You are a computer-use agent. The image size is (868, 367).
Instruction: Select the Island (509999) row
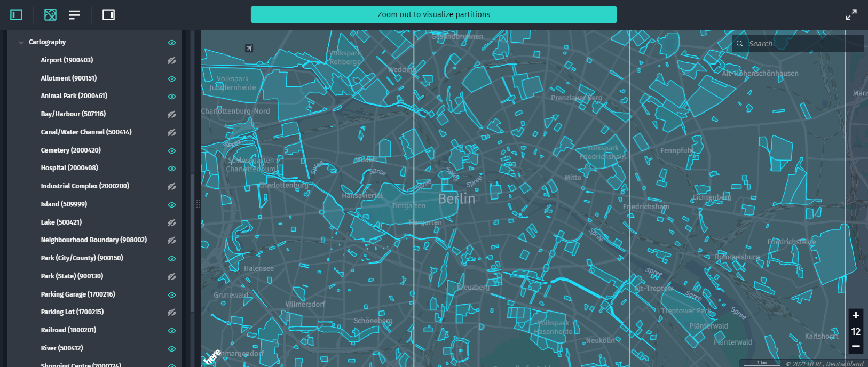click(x=94, y=204)
